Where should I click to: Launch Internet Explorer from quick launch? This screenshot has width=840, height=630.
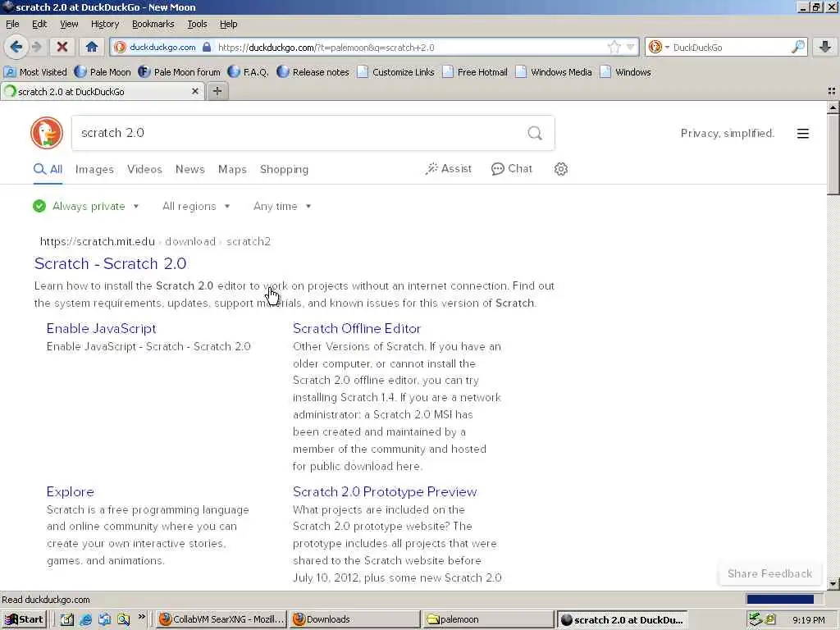coord(85,620)
